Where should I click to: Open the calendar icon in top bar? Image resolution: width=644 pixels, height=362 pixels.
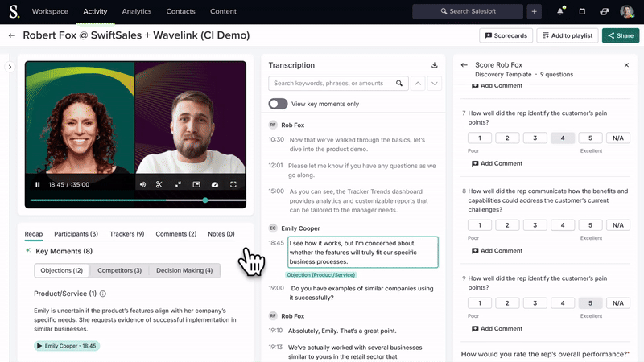pos(582,11)
